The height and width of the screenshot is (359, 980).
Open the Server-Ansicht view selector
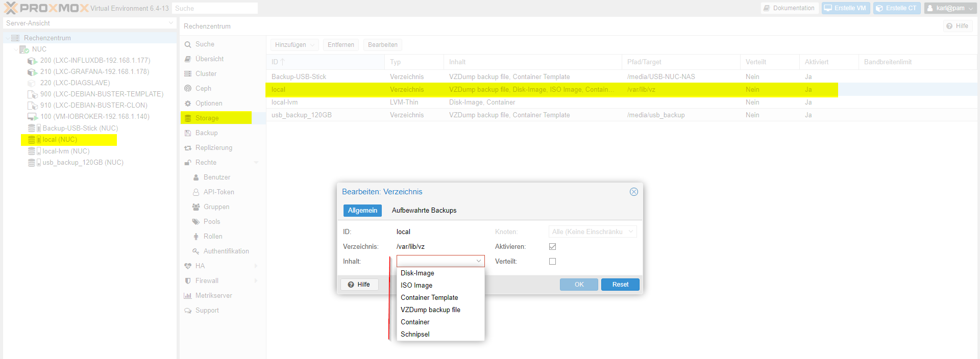[x=90, y=23]
